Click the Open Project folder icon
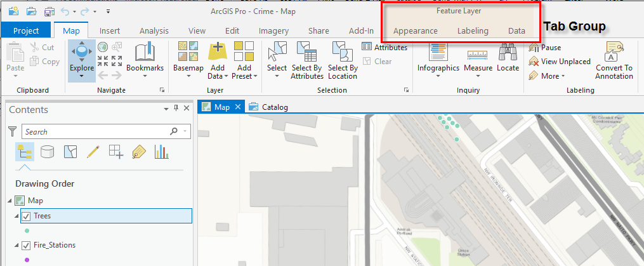 point(32,11)
